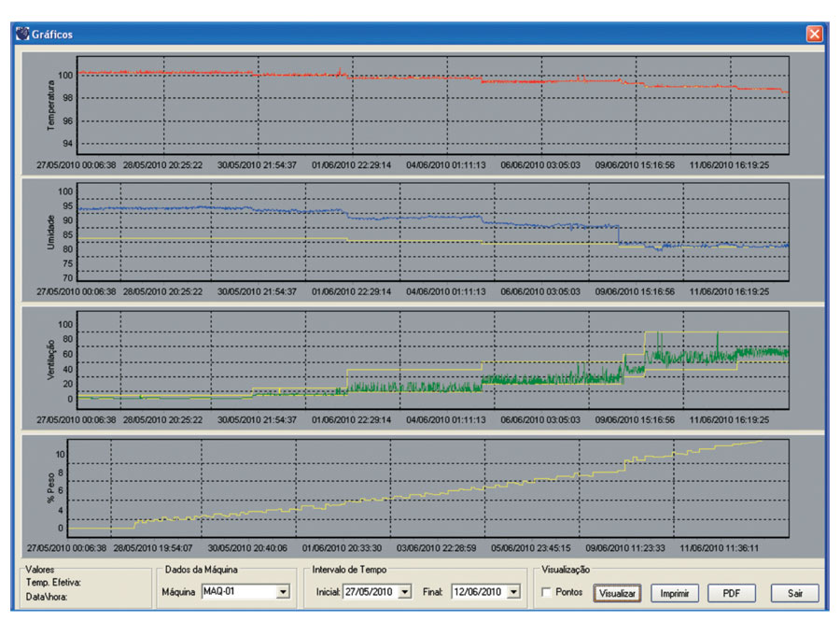Expand the Final date picker arrow
The width and height of the screenshot is (840, 635).
click(x=513, y=592)
